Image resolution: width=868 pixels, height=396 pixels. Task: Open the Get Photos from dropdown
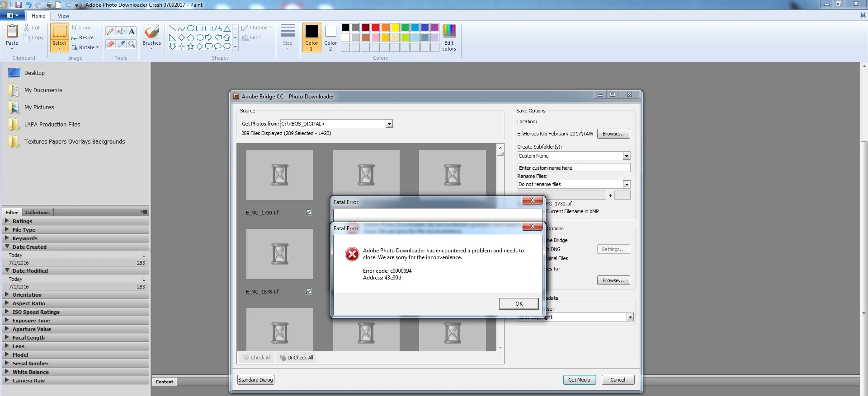pyautogui.click(x=389, y=124)
